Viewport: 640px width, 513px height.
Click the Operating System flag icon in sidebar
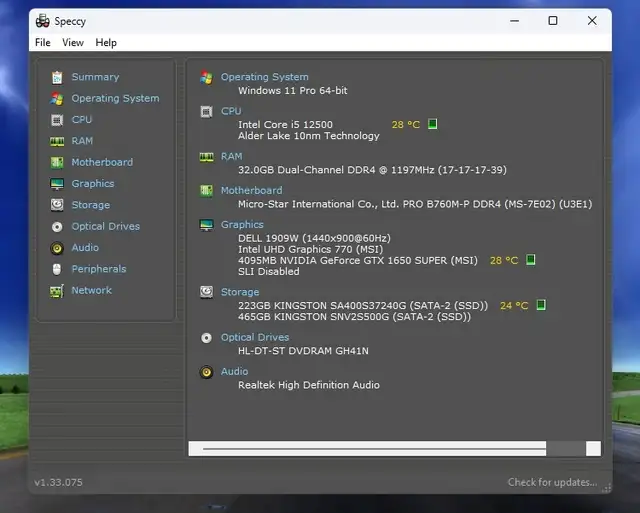click(57, 98)
